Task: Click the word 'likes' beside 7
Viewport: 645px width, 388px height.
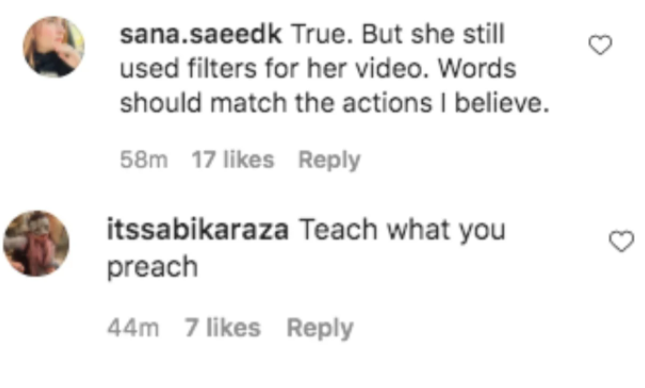Action: 233,328
